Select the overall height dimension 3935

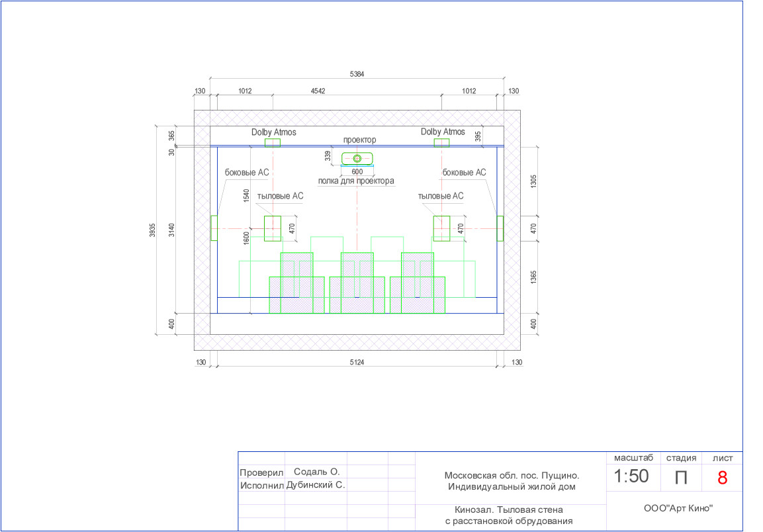[x=152, y=230]
